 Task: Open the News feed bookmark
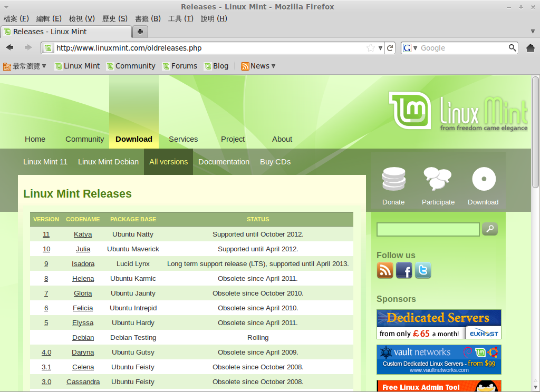pyautogui.click(x=258, y=66)
